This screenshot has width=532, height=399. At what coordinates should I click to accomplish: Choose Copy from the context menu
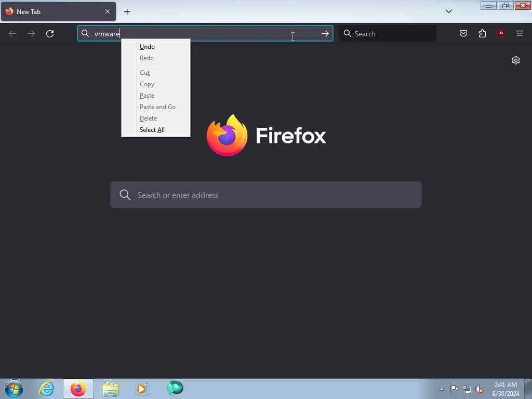[156, 84]
